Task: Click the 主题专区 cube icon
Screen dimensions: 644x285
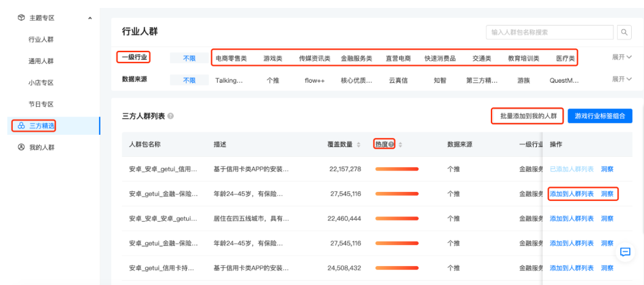Action: pos(21,18)
